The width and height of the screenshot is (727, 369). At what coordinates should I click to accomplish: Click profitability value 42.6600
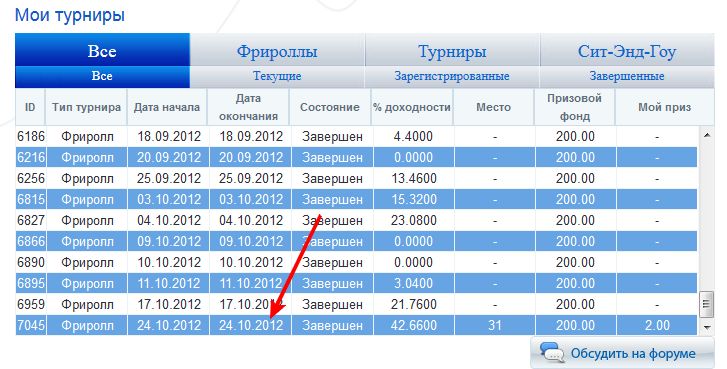coord(414,325)
